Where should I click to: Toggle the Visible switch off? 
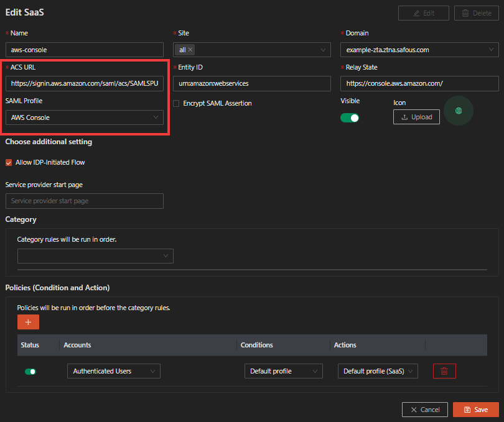click(x=350, y=117)
